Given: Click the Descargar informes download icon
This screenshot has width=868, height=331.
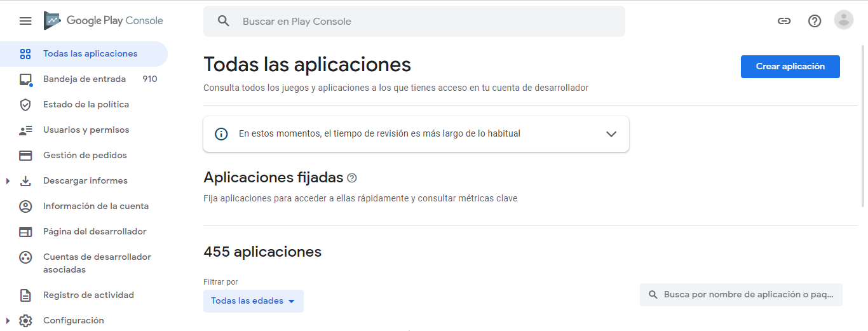Looking at the screenshot, I should (x=25, y=181).
